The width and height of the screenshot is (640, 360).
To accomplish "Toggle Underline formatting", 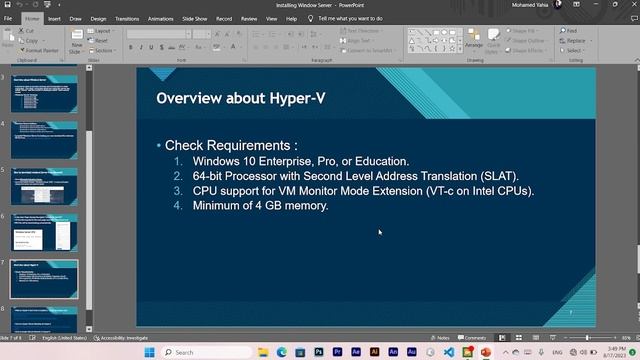I will click(x=151, y=47).
